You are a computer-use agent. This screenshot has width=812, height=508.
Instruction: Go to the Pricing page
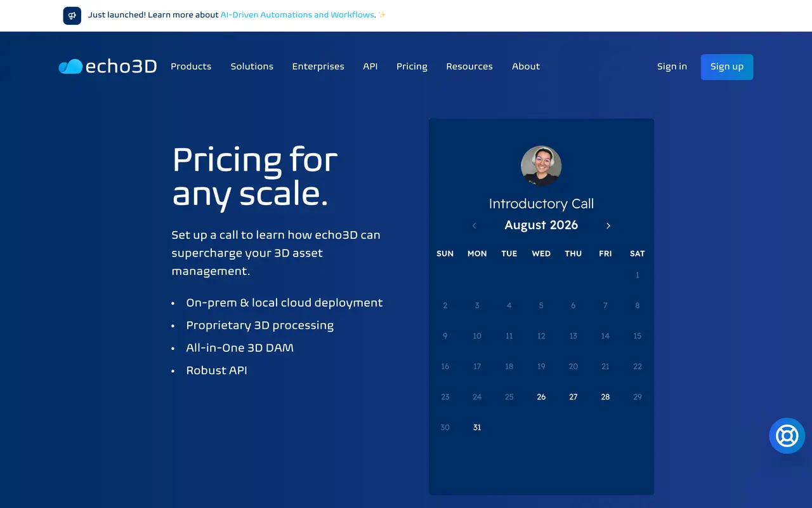[x=412, y=67]
